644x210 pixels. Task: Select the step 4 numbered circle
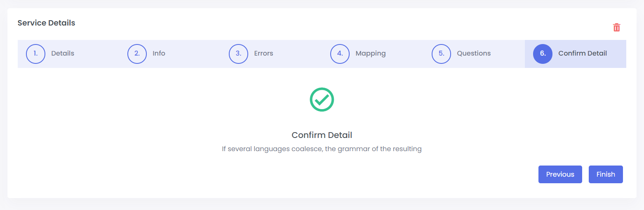point(340,54)
